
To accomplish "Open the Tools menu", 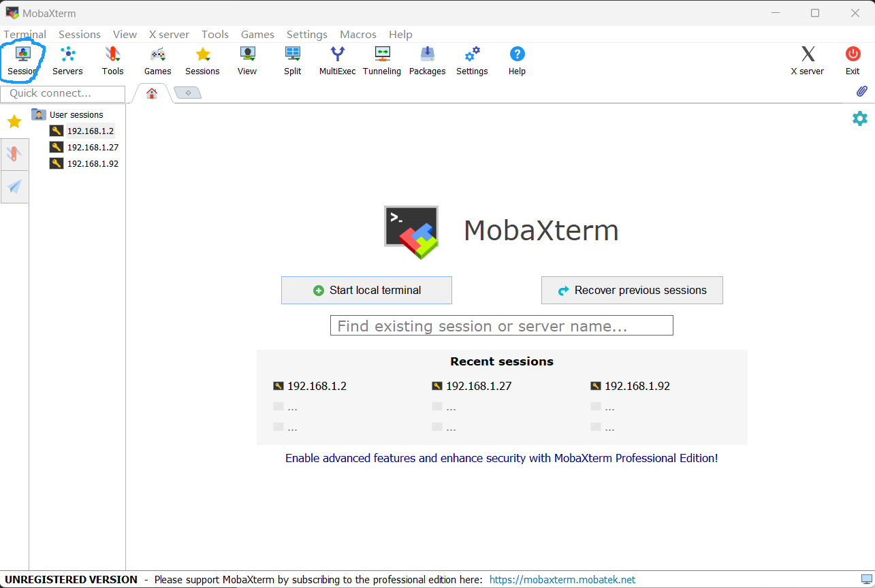I will tap(215, 34).
